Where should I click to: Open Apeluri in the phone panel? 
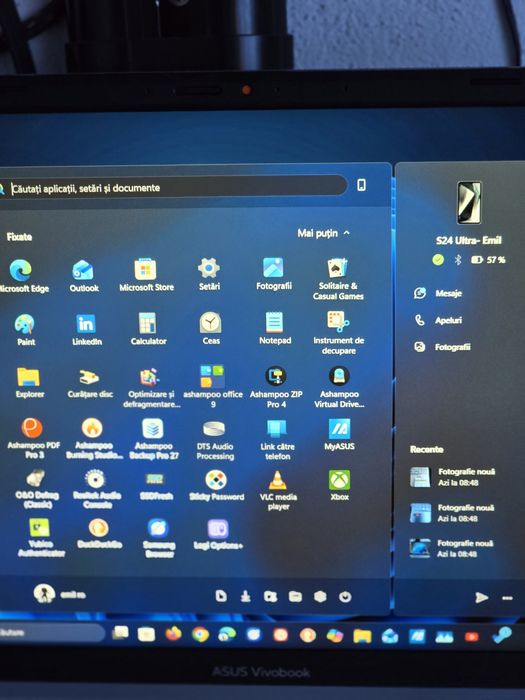click(438, 320)
